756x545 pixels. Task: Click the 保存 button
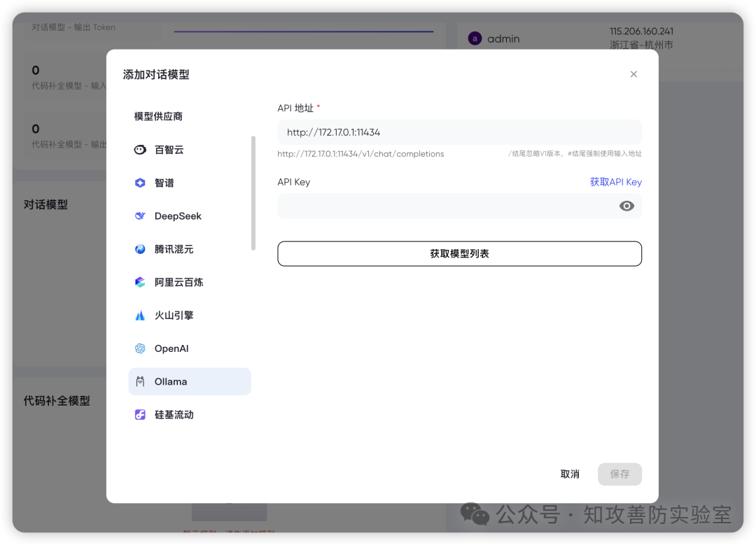pyautogui.click(x=619, y=474)
